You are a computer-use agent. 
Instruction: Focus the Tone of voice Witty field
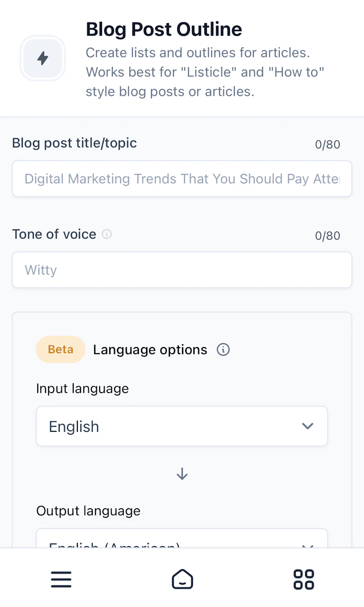tap(182, 270)
